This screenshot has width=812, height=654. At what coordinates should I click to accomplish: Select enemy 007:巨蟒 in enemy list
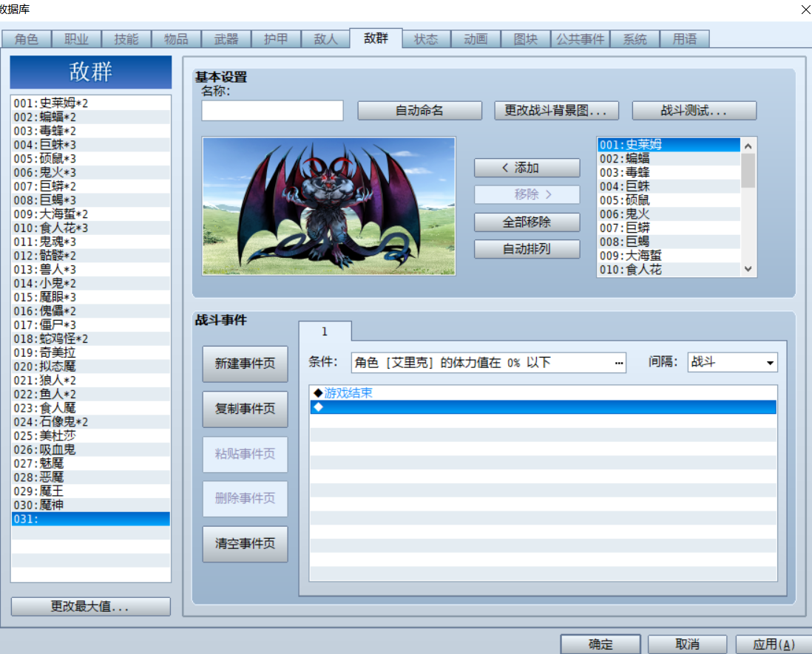click(x=669, y=228)
